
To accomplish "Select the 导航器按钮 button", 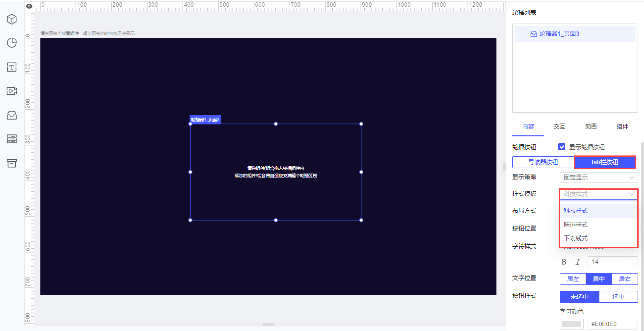I will coord(543,162).
